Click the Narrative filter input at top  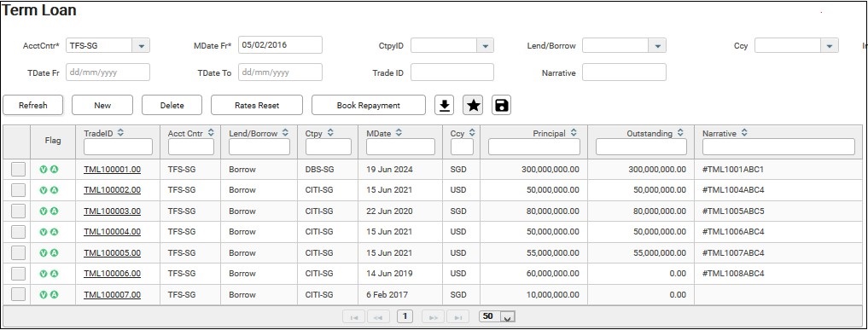point(625,72)
